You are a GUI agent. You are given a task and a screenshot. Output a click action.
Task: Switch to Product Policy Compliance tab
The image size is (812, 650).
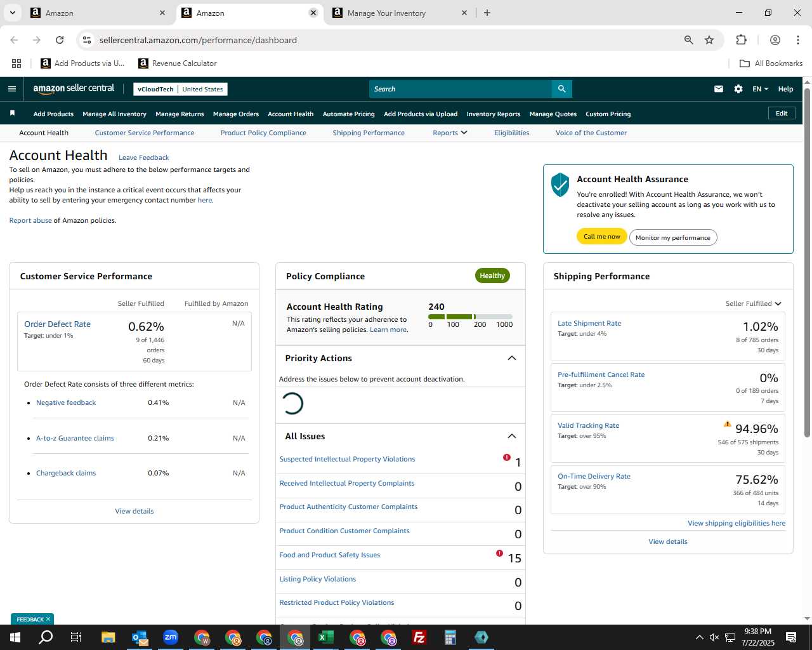click(263, 133)
